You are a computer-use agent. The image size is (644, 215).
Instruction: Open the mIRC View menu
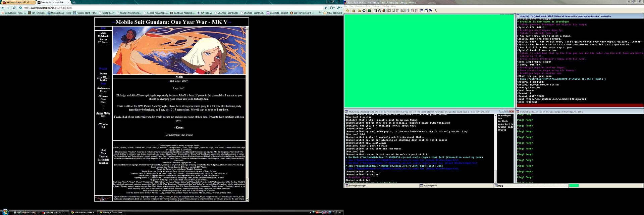[351, 6]
